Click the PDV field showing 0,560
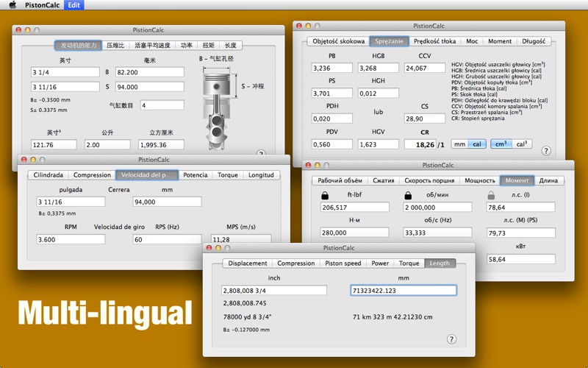Viewport: 588px width, 368px height. [x=332, y=144]
